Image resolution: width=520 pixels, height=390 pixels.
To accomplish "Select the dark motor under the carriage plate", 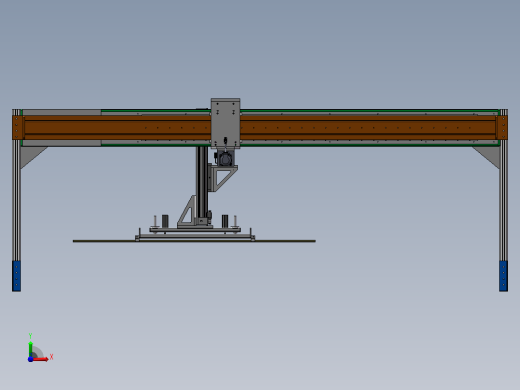I will [225, 158].
